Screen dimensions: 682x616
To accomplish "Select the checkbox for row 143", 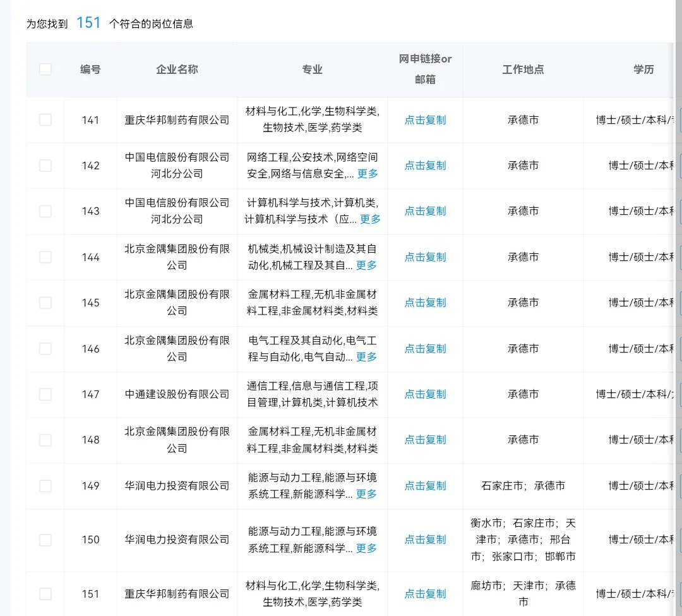I will [45, 211].
